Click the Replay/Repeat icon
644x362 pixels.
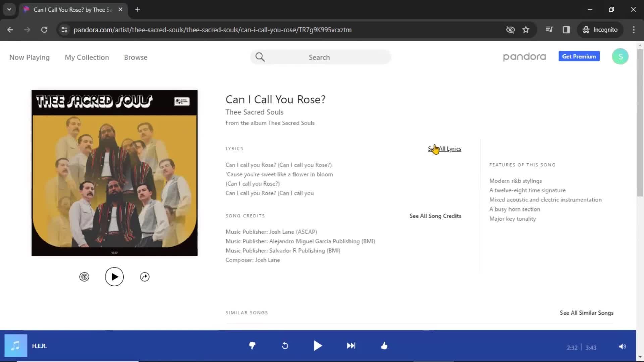(285, 346)
